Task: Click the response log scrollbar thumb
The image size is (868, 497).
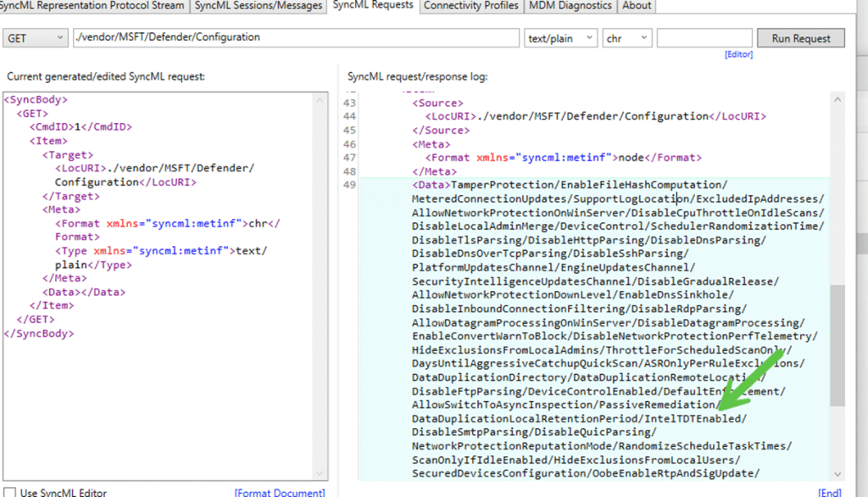Action: pyautogui.click(x=838, y=343)
